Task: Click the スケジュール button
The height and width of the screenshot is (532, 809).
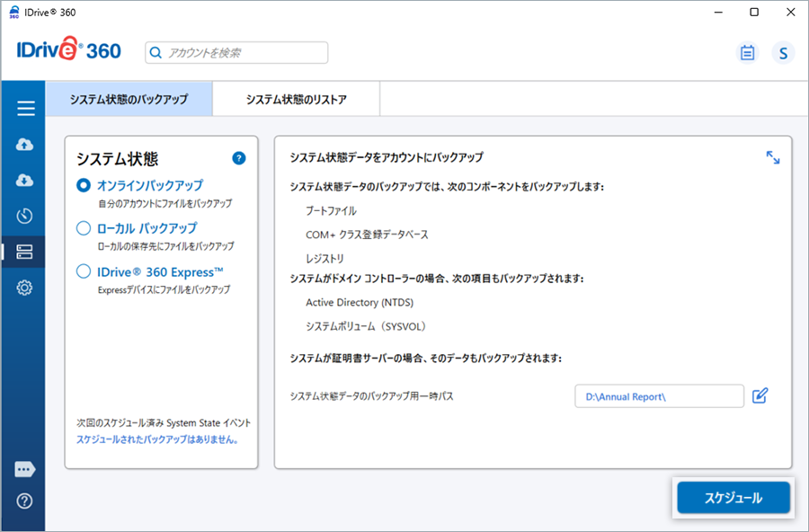Action: [x=733, y=498]
